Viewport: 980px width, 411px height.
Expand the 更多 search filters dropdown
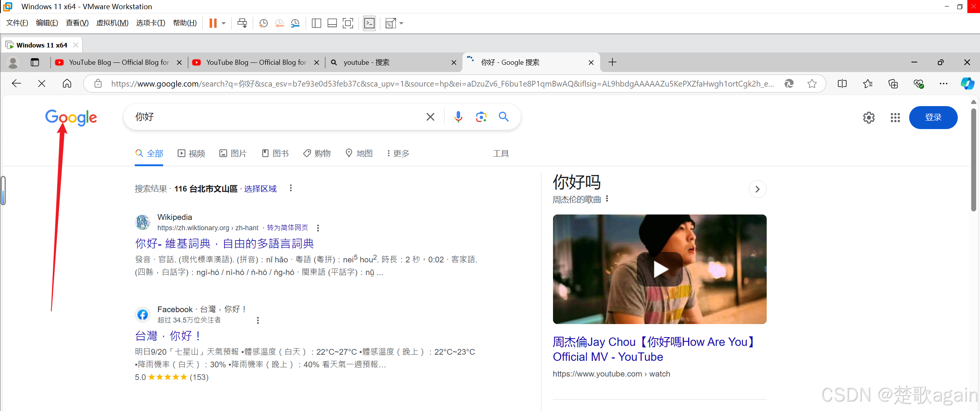(x=398, y=154)
